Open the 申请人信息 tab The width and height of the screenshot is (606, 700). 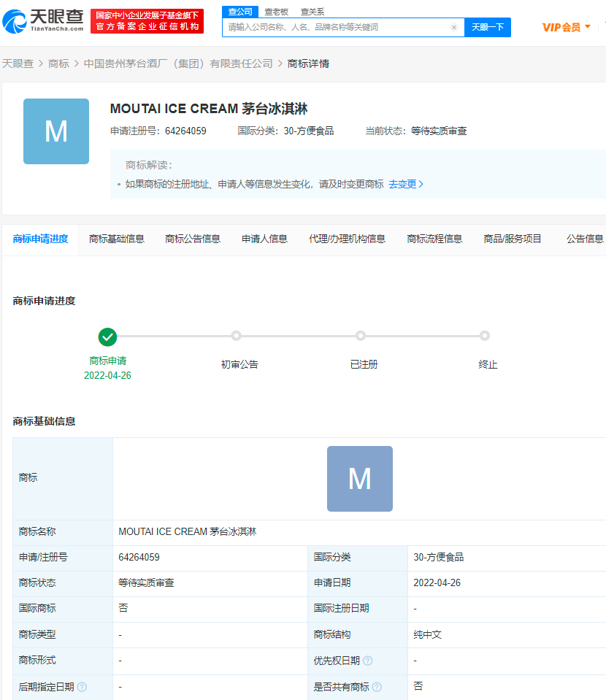point(263,238)
